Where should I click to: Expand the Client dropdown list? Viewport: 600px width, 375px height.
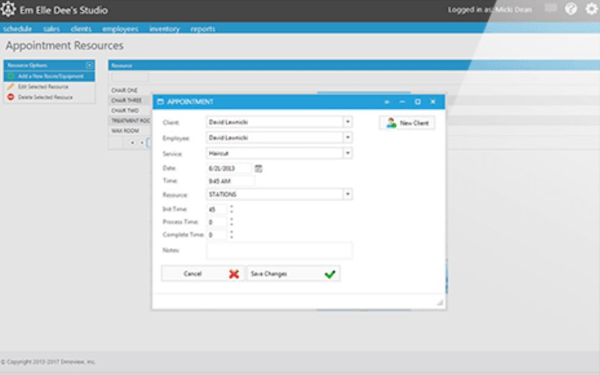tap(347, 122)
